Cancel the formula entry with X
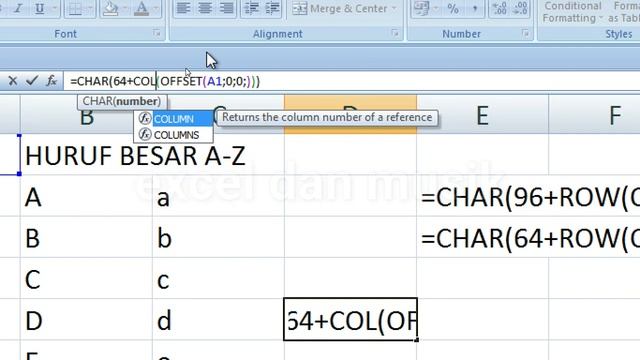 [x=13, y=81]
